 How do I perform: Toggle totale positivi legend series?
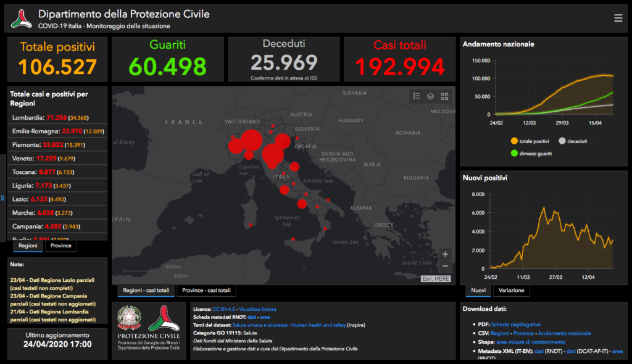530,141
